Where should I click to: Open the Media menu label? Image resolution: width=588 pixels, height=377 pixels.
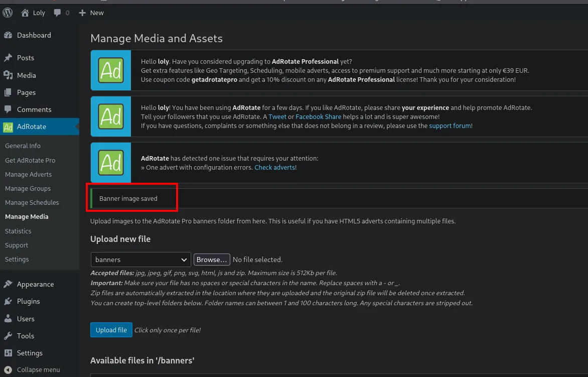coord(27,75)
